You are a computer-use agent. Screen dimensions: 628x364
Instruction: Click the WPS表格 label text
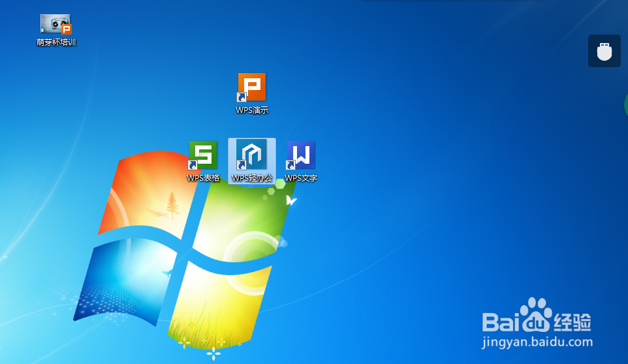[203, 178]
